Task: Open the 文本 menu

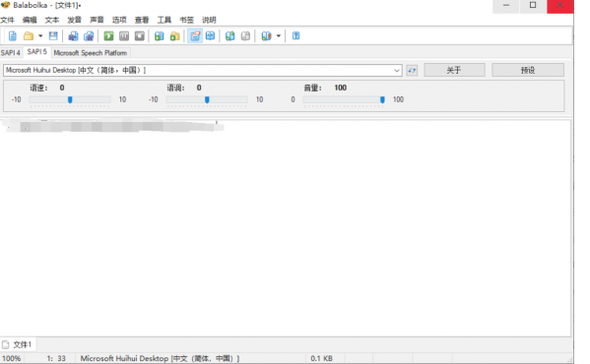Action: pyautogui.click(x=52, y=20)
